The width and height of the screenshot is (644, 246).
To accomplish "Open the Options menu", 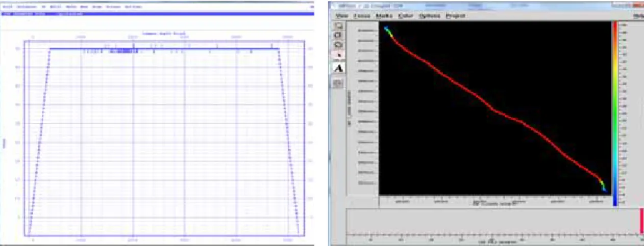I will (x=430, y=16).
